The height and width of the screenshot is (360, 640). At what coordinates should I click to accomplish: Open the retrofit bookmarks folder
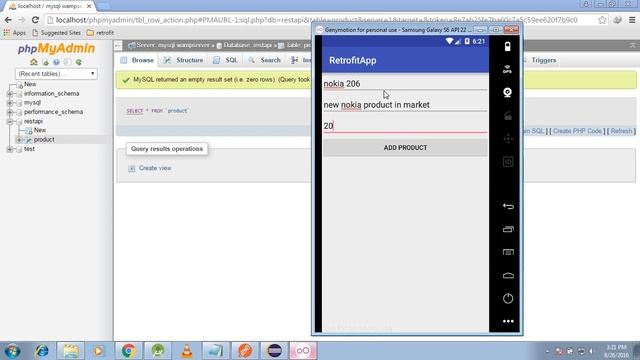click(100, 33)
